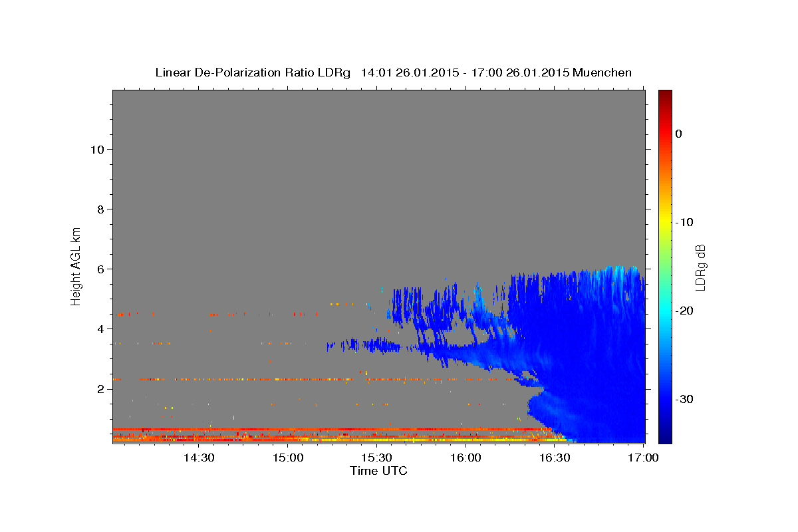Click the 14:30 time tick label
The height and width of the screenshot is (532, 798).
pyautogui.click(x=198, y=458)
